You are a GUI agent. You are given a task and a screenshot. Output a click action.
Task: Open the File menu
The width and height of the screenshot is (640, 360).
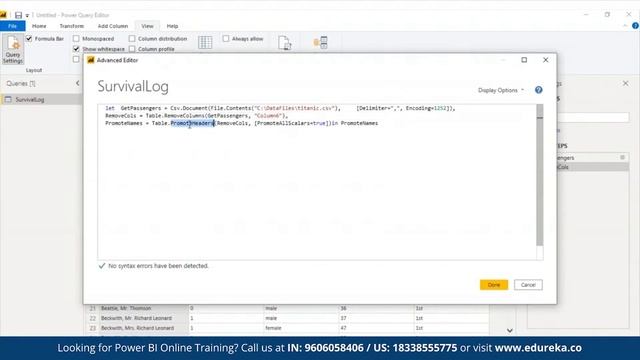point(13,26)
